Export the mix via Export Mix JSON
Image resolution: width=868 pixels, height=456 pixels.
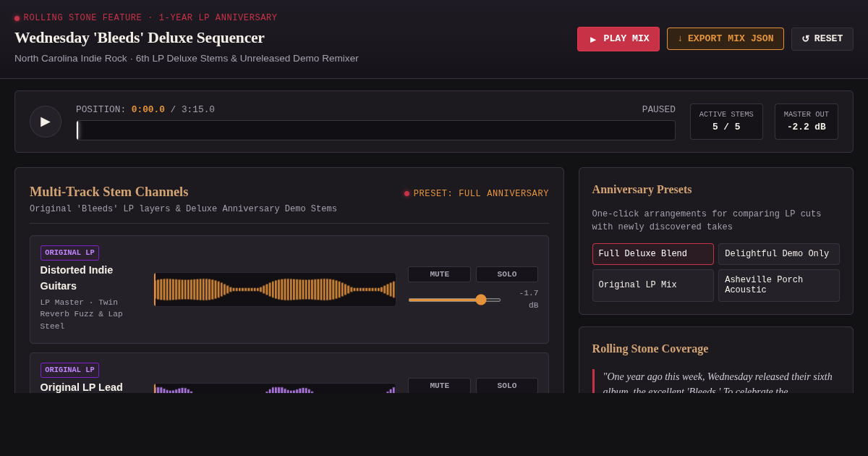(x=725, y=39)
